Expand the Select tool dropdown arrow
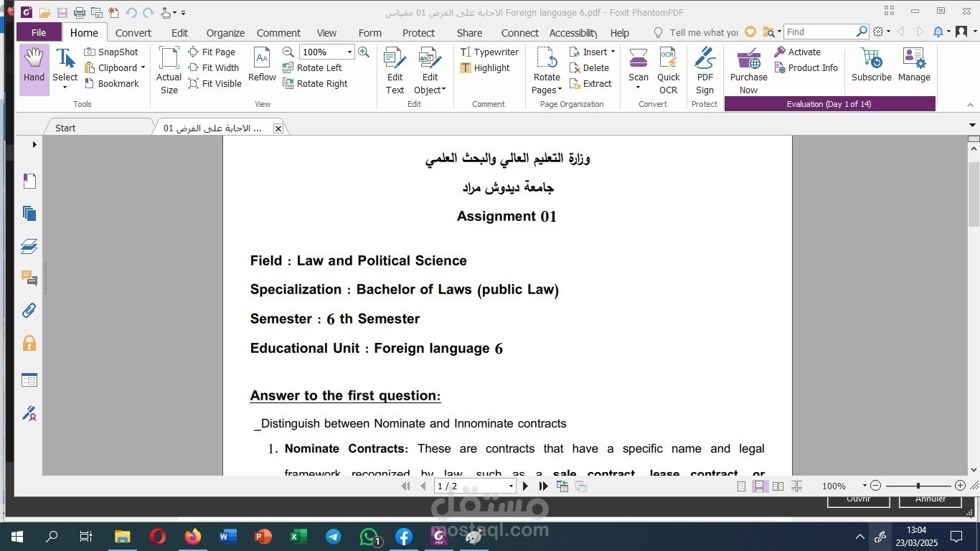Screen dimensions: 980x551 click(65, 88)
